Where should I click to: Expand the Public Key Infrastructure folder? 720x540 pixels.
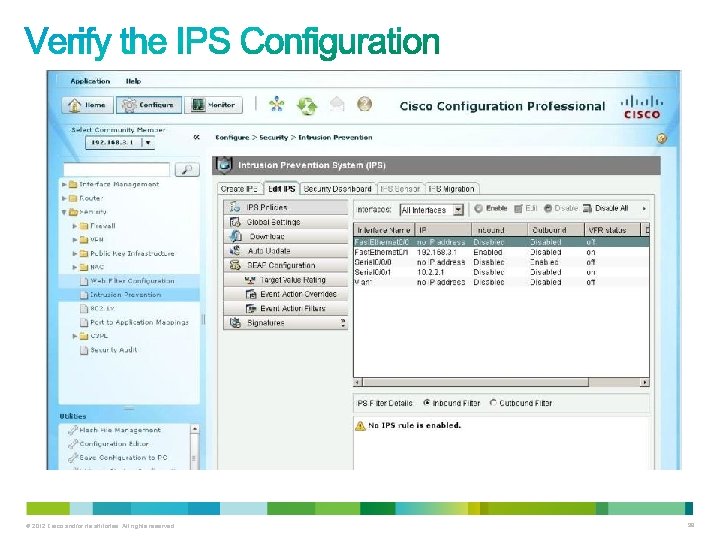pyautogui.click(x=75, y=253)
